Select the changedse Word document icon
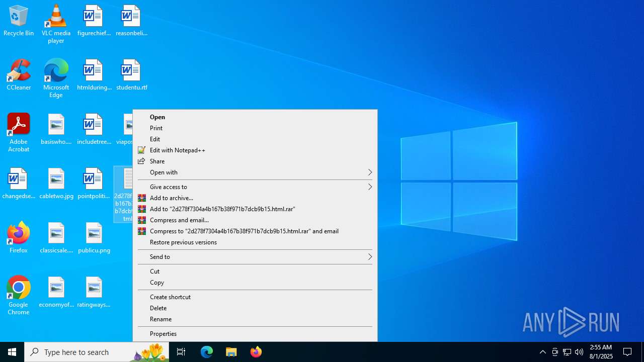 [x=19, y=184]
